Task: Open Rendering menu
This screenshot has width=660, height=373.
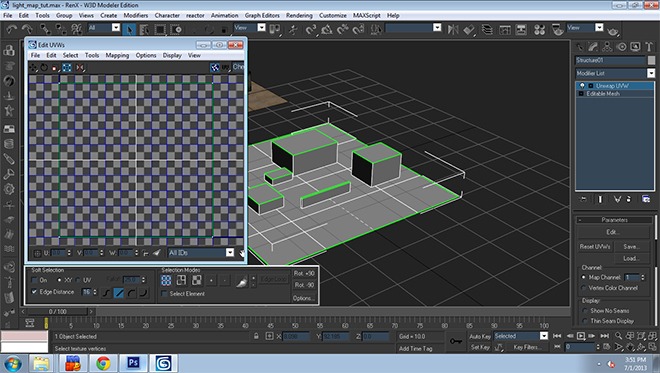Action: (299, 15)
